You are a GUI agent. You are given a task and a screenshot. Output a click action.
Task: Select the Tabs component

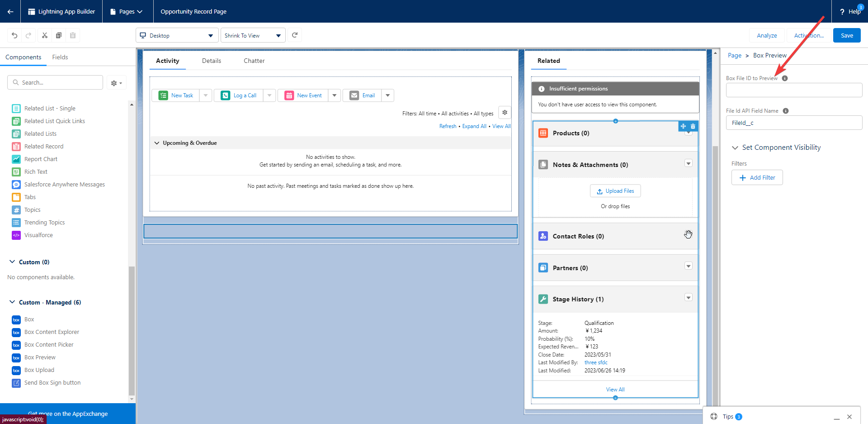coord(30,197)
